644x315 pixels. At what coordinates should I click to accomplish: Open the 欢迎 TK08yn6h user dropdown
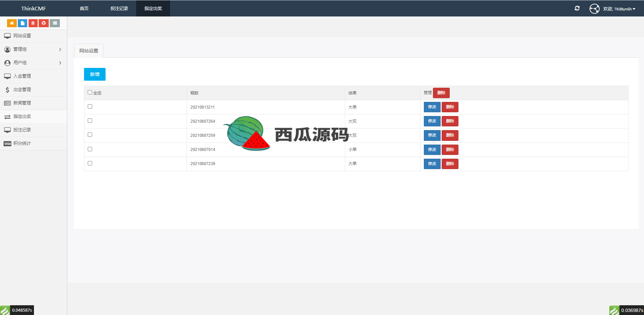tap(619, 9)
